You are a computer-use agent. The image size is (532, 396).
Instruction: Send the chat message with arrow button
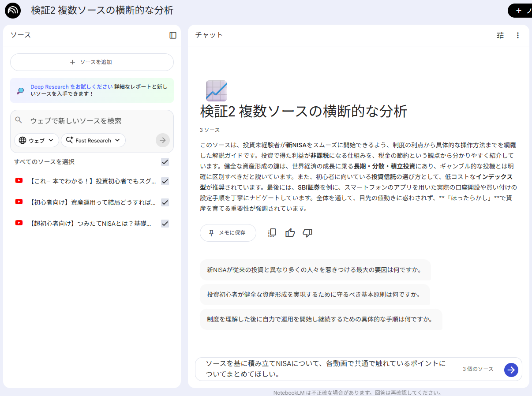coord(511,370)
